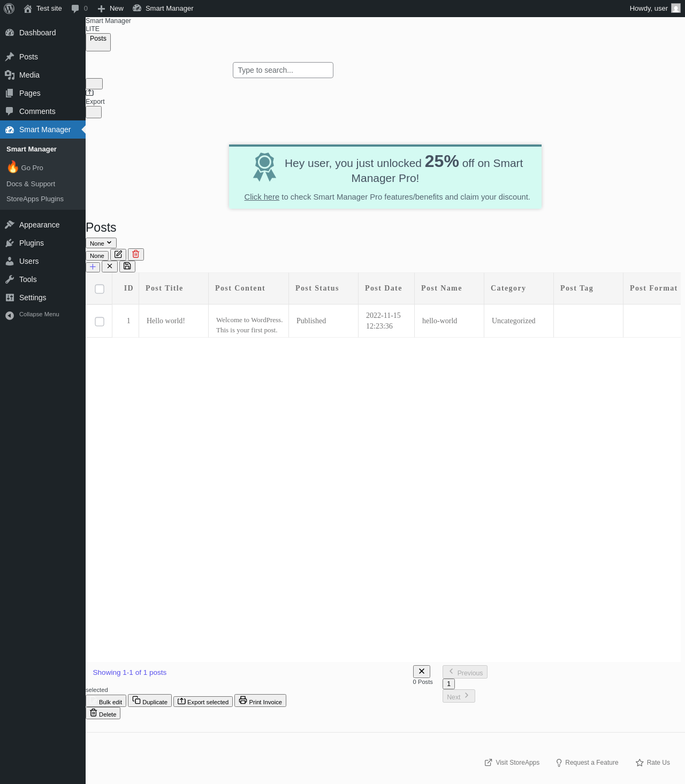Click the Print Invoice printer button
Viewport: 685px width, 784px height.
pos(260,701)
